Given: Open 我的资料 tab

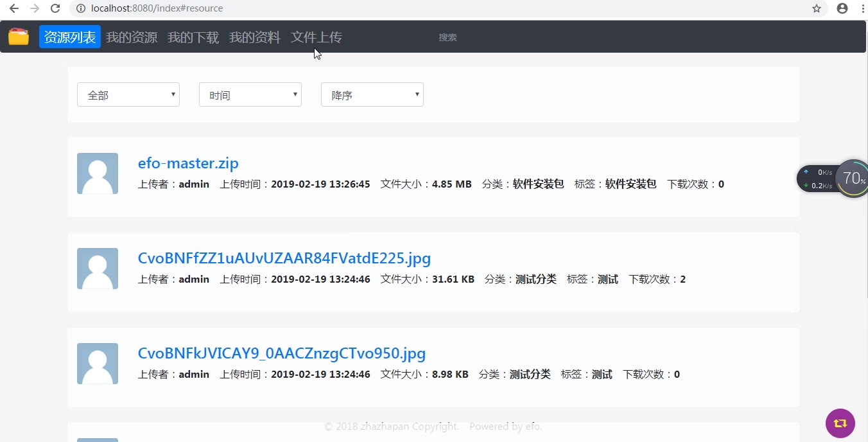Looking at the screenshot, I should [255, 37].
